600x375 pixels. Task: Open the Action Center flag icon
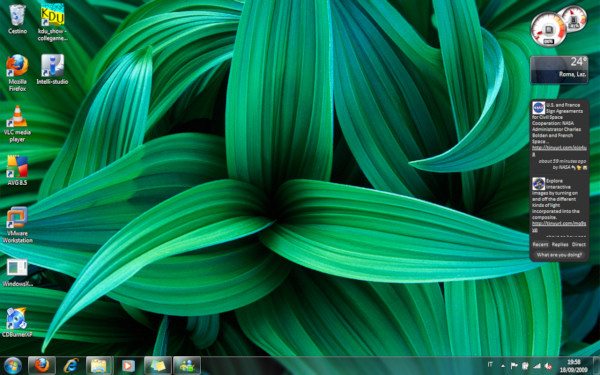pyautogui.click(x=514, y=366)
